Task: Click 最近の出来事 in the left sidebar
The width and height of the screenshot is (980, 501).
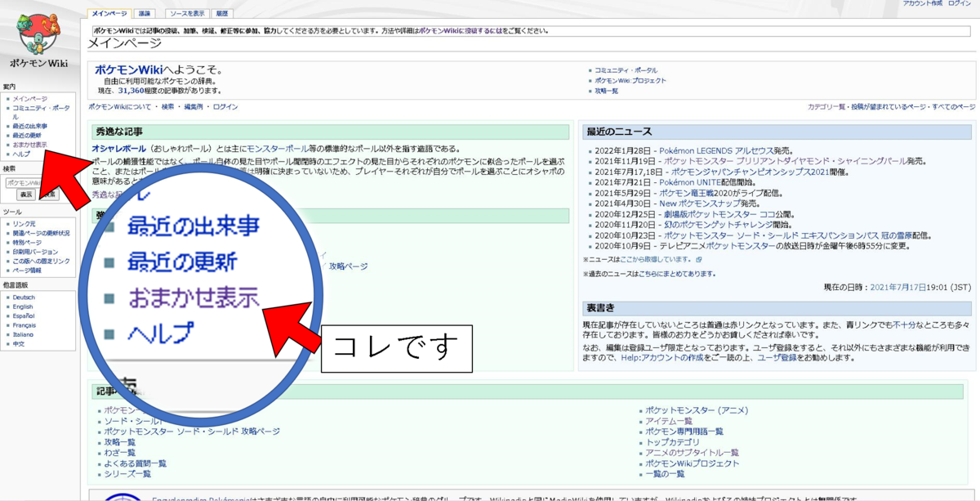Action: point(29,127)
